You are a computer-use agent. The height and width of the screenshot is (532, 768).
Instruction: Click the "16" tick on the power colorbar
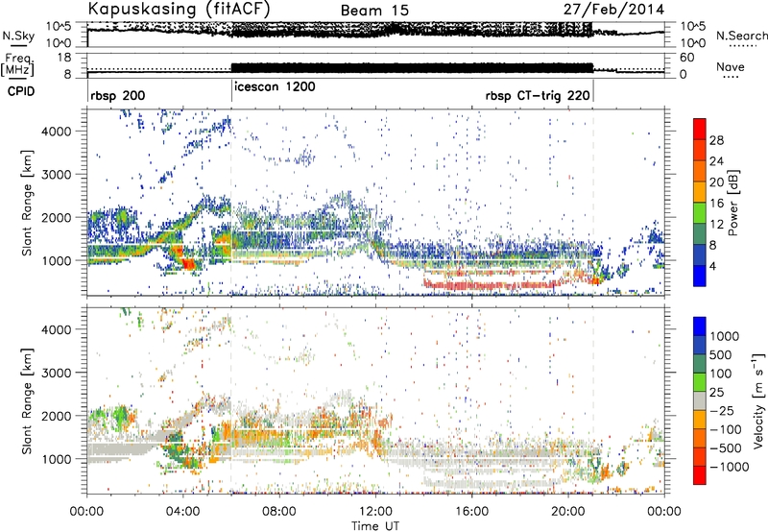coord(716,204)
